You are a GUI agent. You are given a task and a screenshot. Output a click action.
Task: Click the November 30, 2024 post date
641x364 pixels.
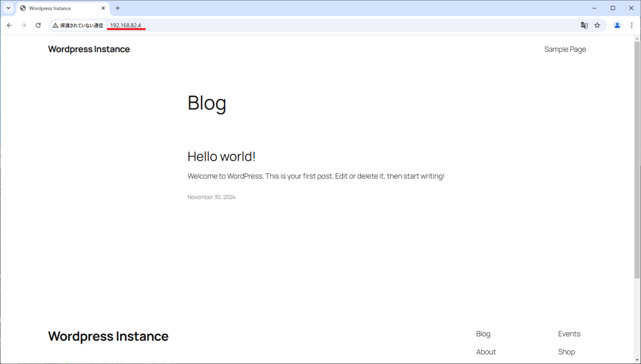pos(212,197)
